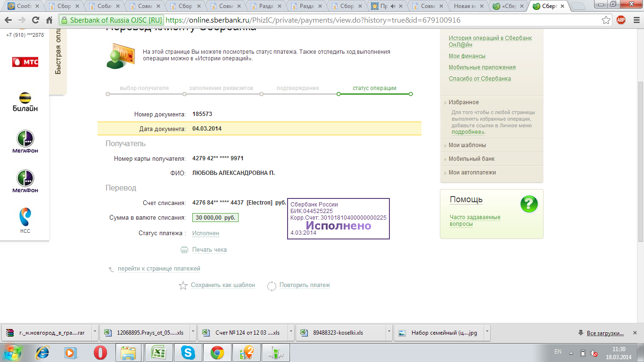This screenshot has height=362, width=644.
Task: Reload the Sberbank page
Action: click(x=35, y=20)
